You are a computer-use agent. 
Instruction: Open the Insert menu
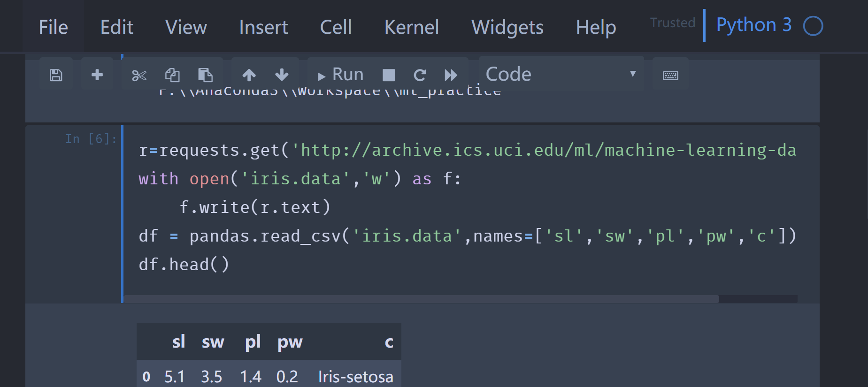[263, 27]
